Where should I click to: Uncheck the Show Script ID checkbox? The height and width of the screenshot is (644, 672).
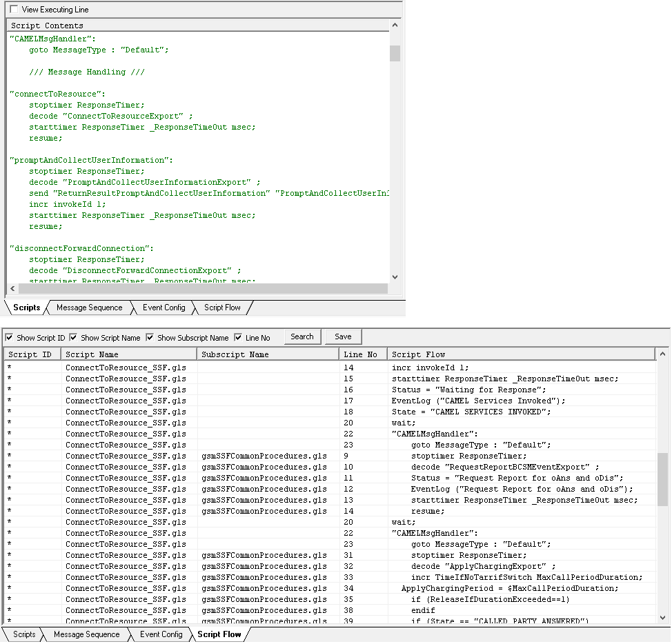[x=10, y=338]
